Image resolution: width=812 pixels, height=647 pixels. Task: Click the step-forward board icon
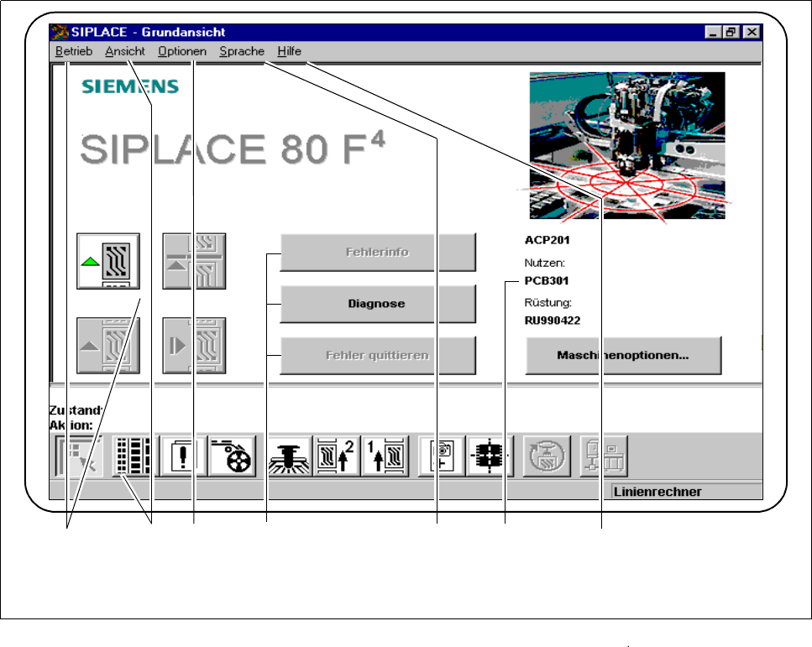[x=194, y=345]
